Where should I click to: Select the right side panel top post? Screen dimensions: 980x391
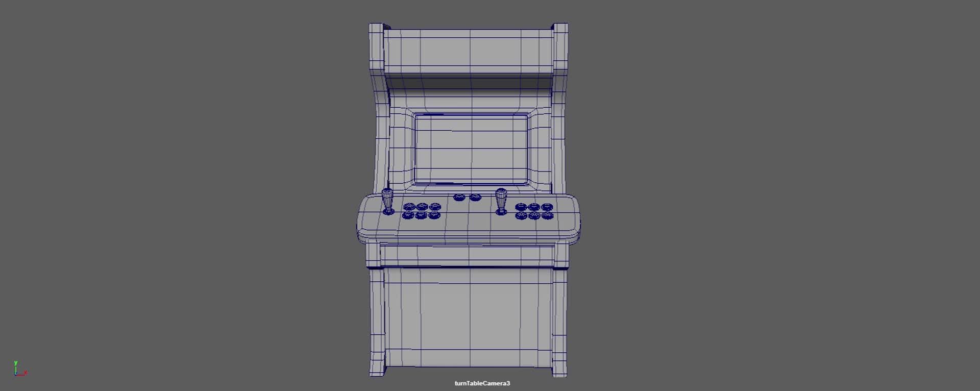coord(560,46)
